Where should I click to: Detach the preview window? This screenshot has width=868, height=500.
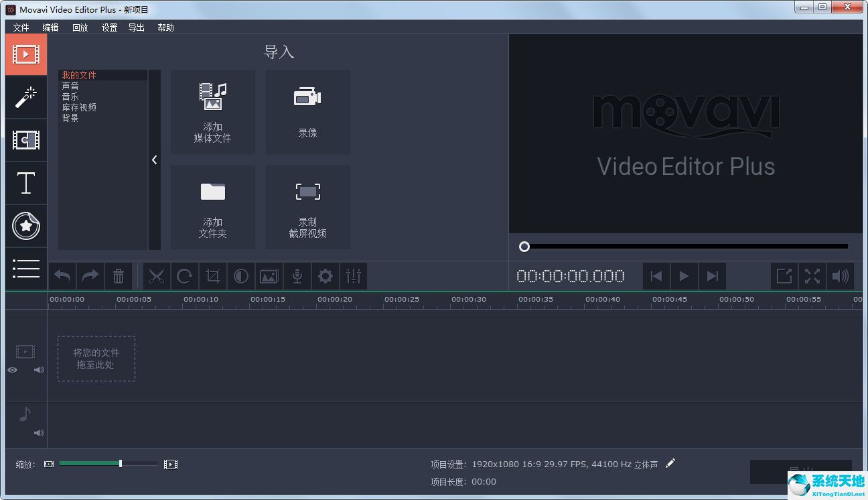point(784,276)
